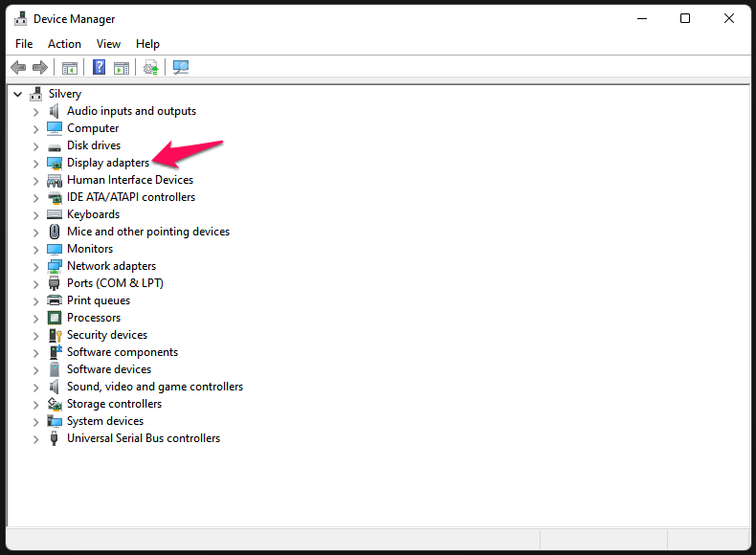Open the Action menu
Viewport: 756px width, 555px height.
point(64,44)
